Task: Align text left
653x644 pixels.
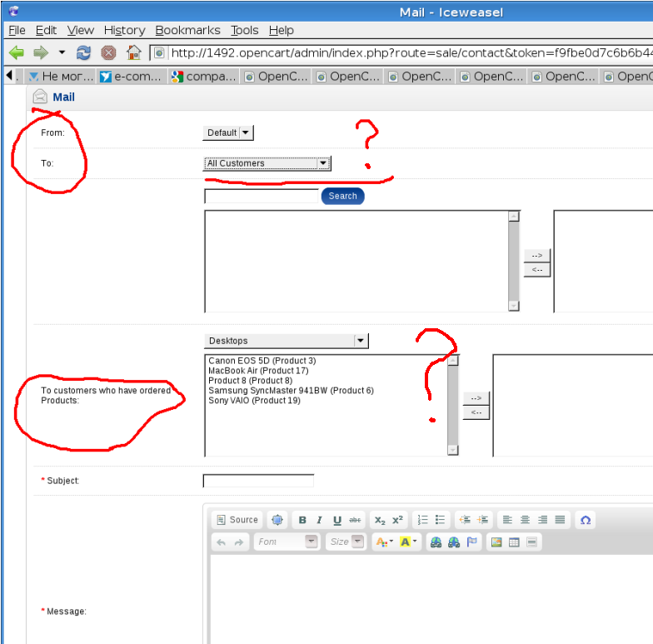Action: click(x=507, y=520)
